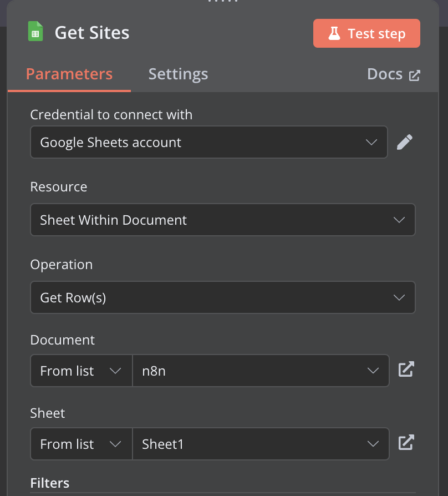Change Sheet mode From list selector
Viewport: 448px width, 496px height.
click(82, 444)
